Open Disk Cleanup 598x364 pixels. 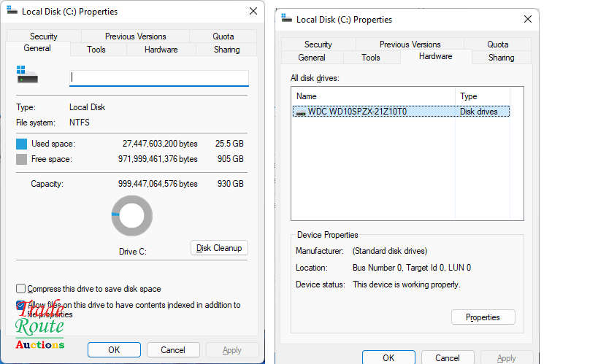(219, 248)
